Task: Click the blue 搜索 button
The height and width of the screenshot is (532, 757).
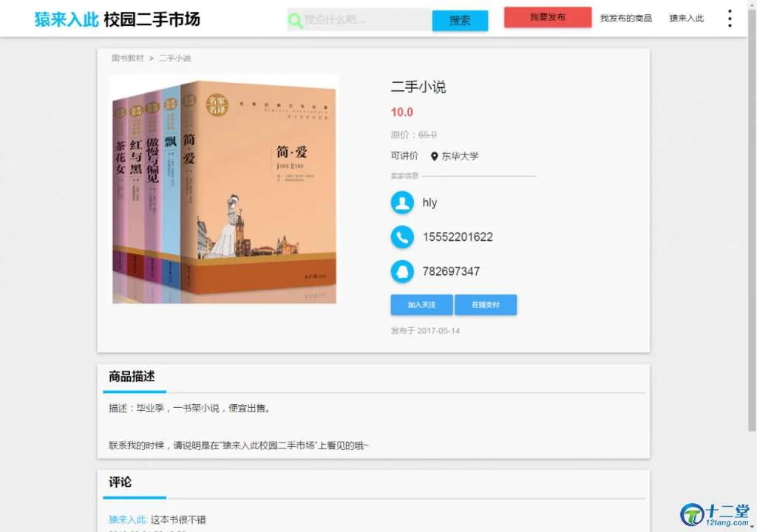Action: pos(460,21)
